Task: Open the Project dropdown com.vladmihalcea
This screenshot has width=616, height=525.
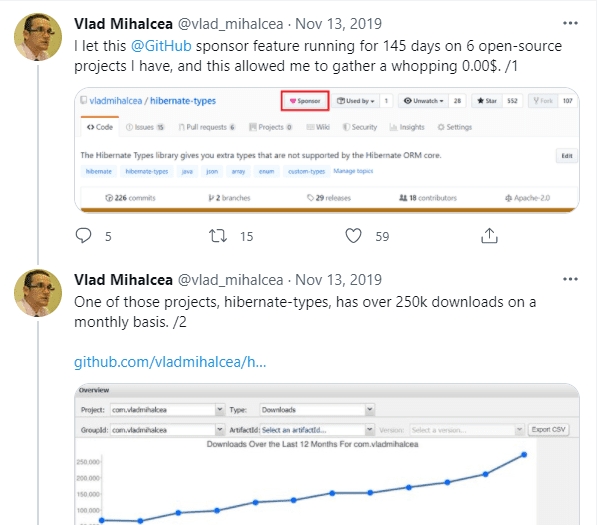Action: tap(167, 410)
